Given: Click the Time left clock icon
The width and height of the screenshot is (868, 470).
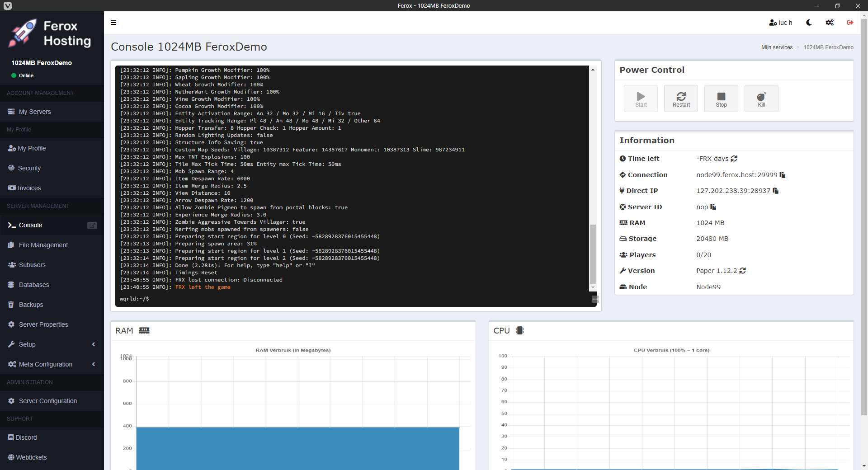Looking at the screenshot, I should (x=623, y=159).
